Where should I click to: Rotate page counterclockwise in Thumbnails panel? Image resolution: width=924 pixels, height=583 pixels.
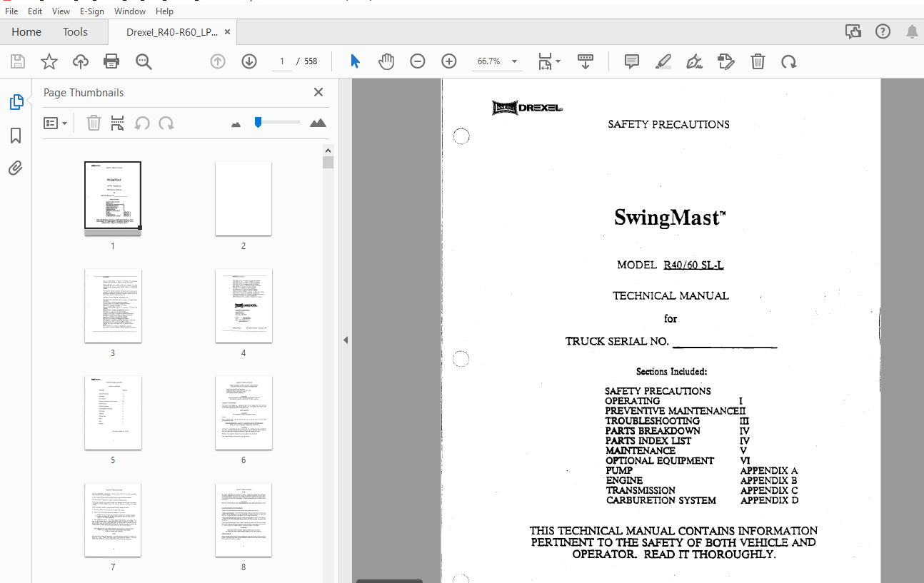pyautogui.click(x=142, y=123)
